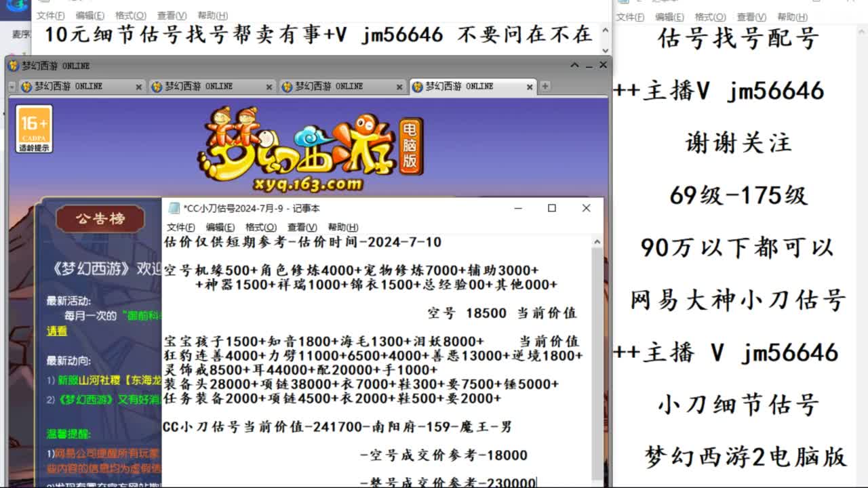
Task: Click the caret-up button in game title bar
Action: click(574, 65)
